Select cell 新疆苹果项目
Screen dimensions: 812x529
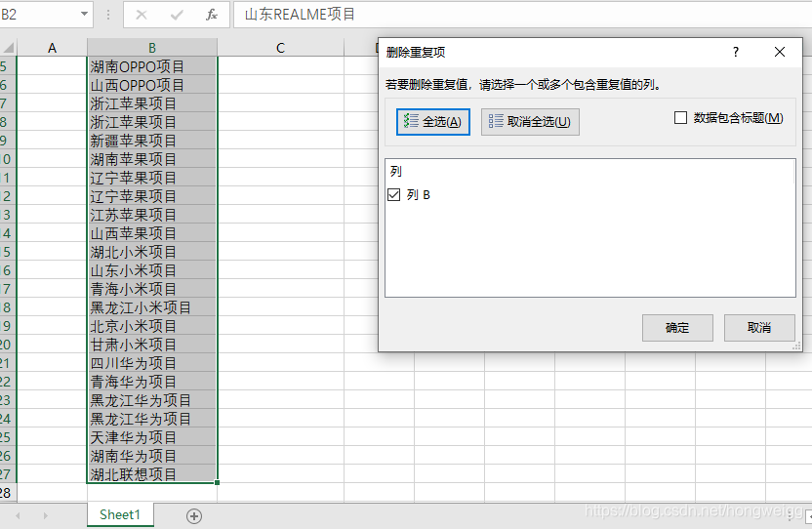(152, 141)
